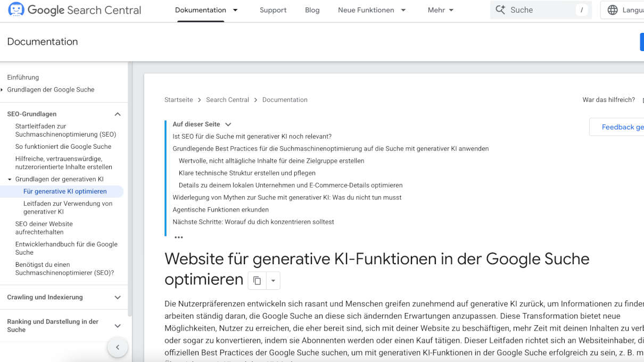
Task: Switch to the Dokumentation tab
Action: (201, 10)
